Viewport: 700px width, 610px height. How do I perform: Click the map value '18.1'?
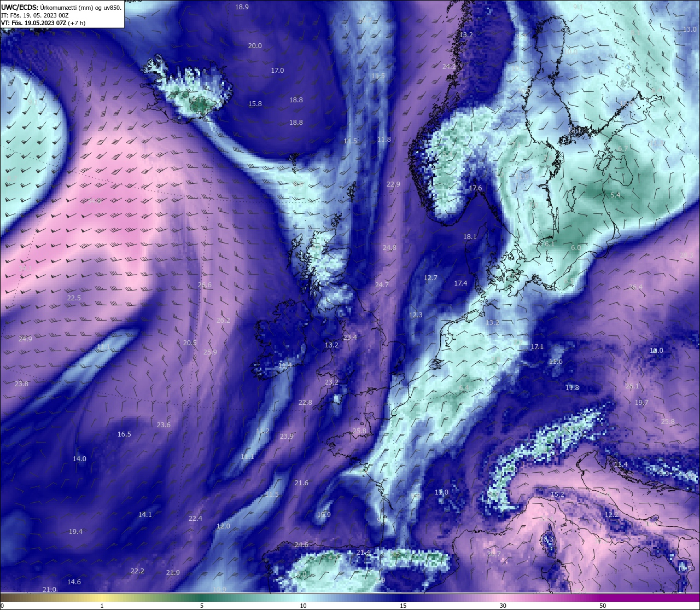click(x=470, y=237)
